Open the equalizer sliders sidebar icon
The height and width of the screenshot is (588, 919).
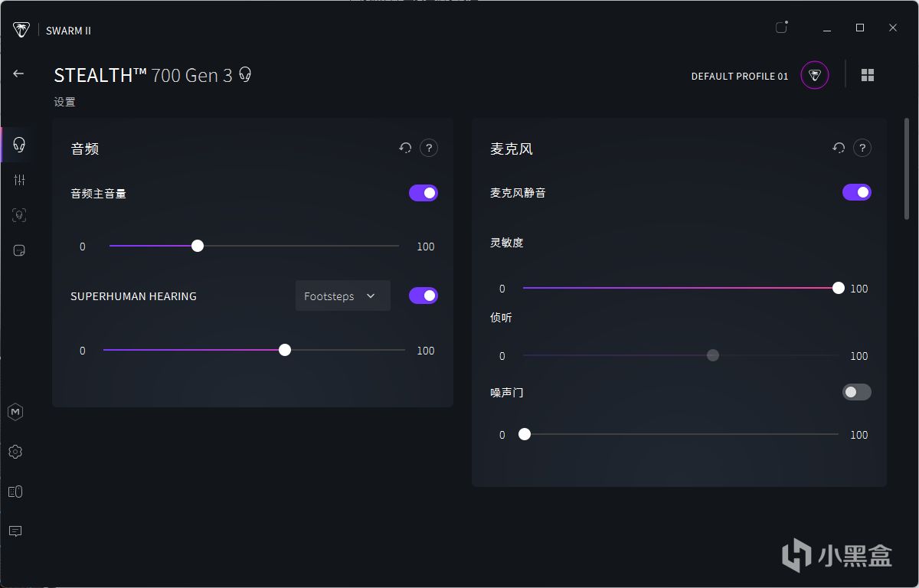[19, 180]
